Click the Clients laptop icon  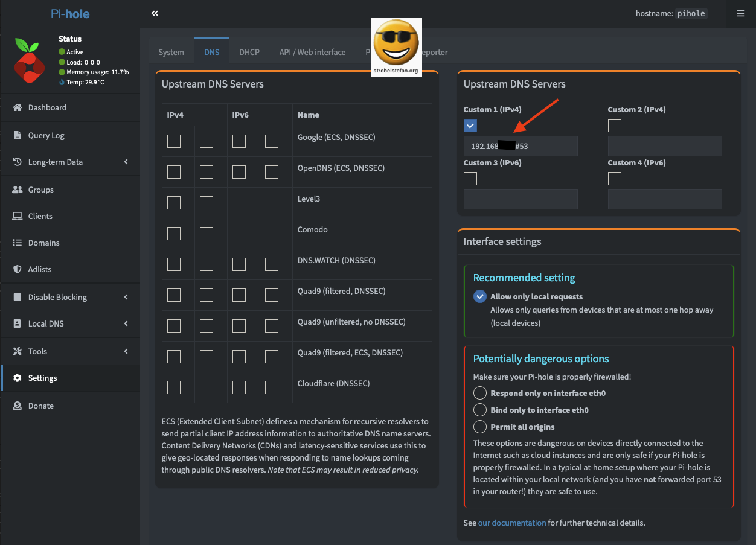[x=17, y=216]
